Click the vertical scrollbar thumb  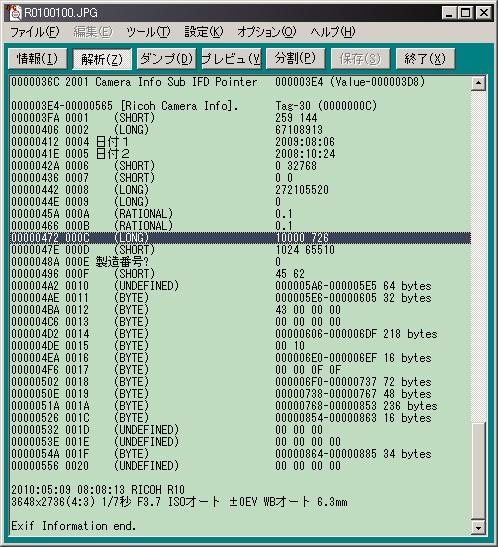[x=478, y=471]
